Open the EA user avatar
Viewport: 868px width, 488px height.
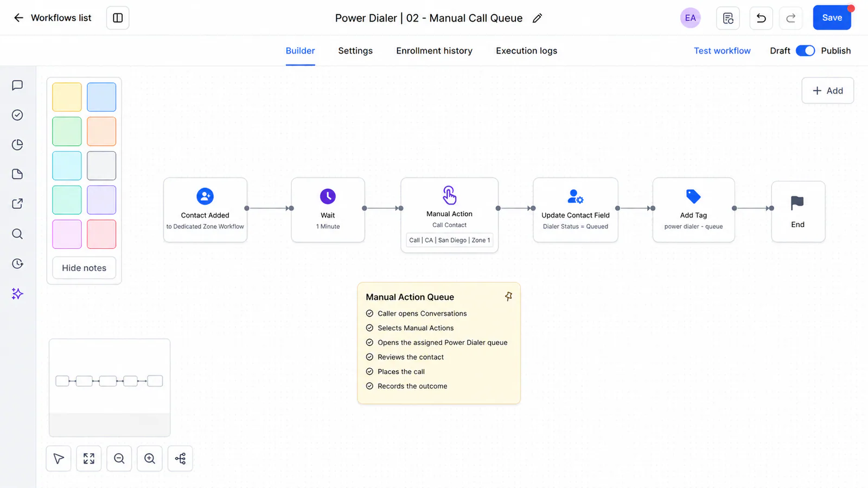(x=690, y=18)
